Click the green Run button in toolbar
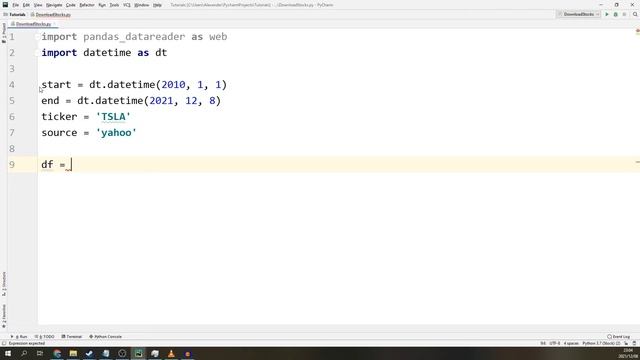This screenshot has height=360, width=640. [607, 14]
